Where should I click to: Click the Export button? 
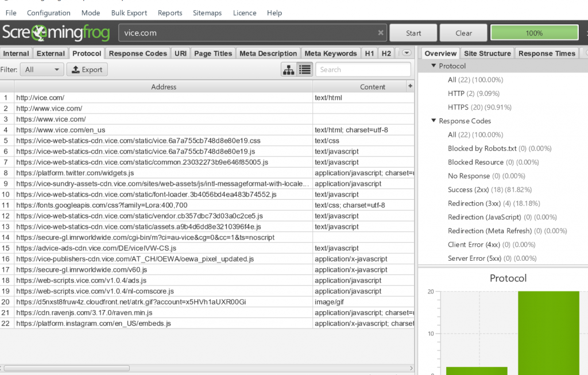[x=87, y=69]
